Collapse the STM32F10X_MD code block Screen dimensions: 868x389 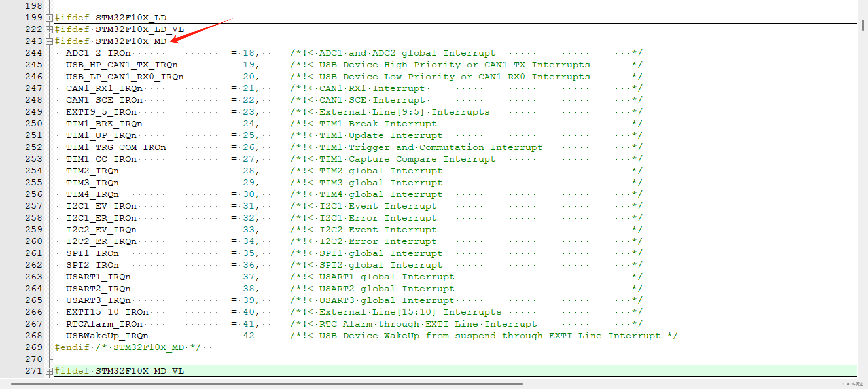(49, 41)
